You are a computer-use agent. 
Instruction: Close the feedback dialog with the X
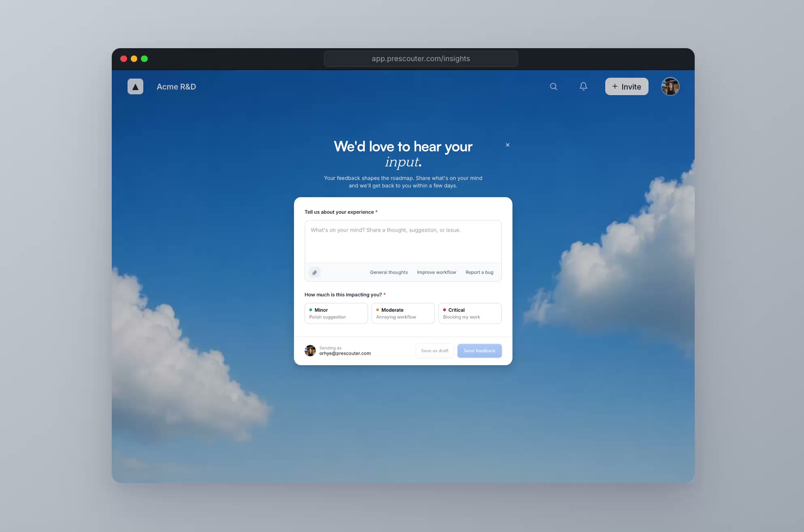coord(508,145)
